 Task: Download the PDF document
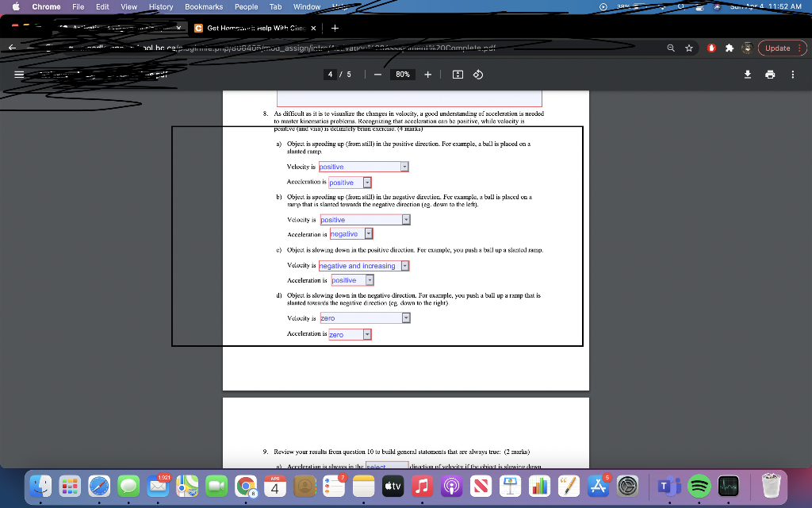746,74
